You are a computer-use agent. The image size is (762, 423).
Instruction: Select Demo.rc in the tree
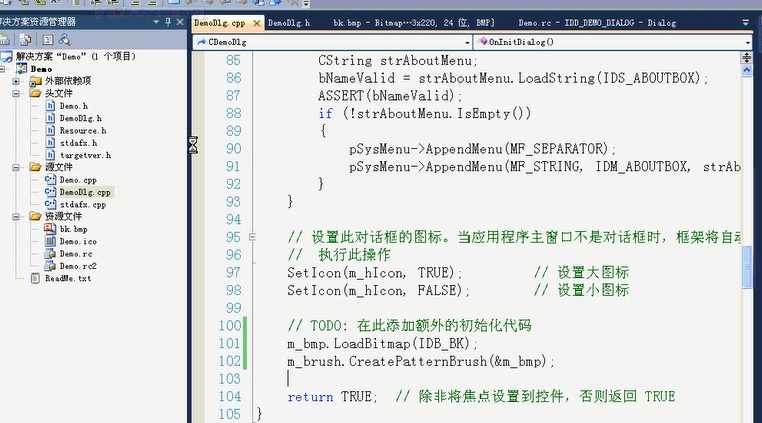(x=76, y=254)
